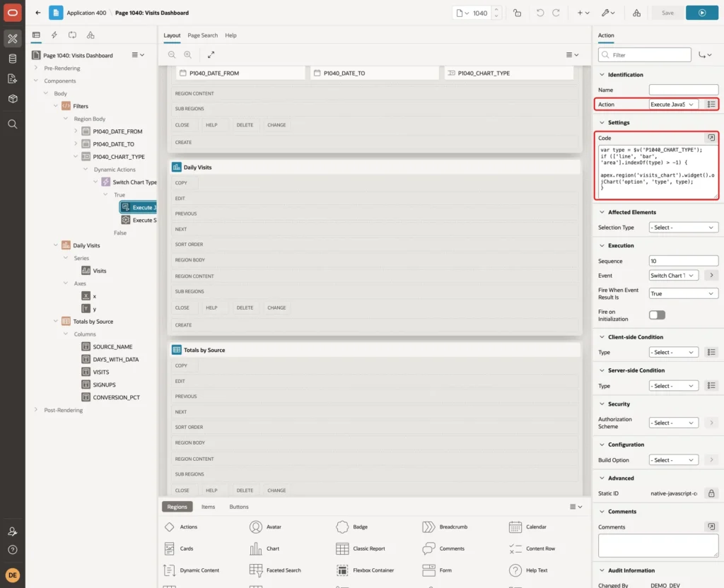This screenshot has height=588, width=724.
Task: Undo the last change
Action: pyautogui.click(x=539, y=13)
